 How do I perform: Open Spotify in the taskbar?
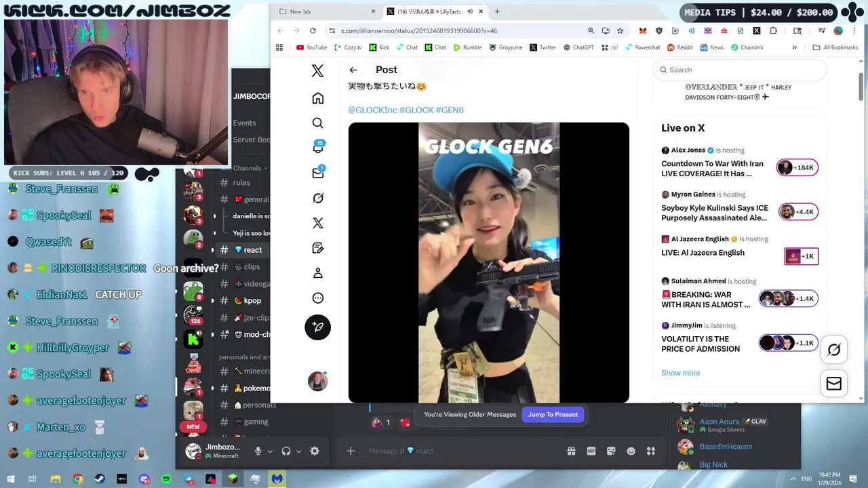coord(167,479)
